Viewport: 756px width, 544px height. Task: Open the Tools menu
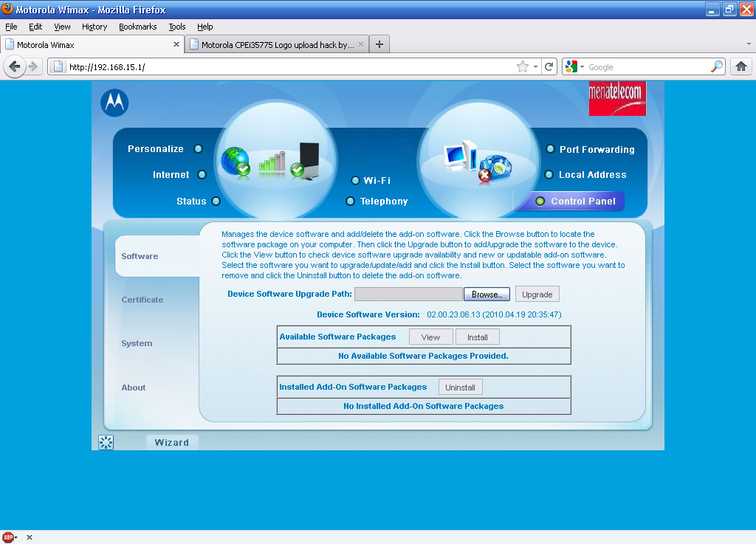[177, 27]
